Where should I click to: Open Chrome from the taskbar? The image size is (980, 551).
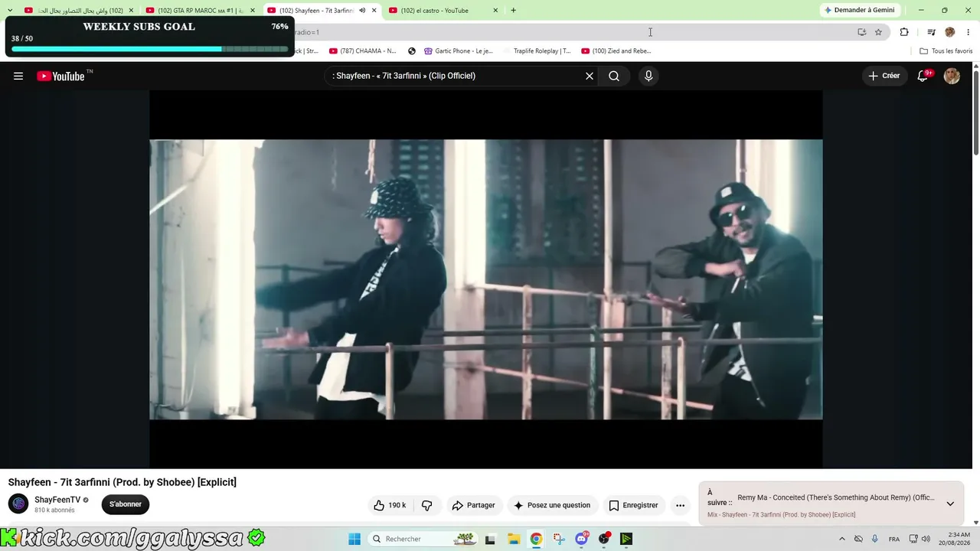click(x=536, y=539)
